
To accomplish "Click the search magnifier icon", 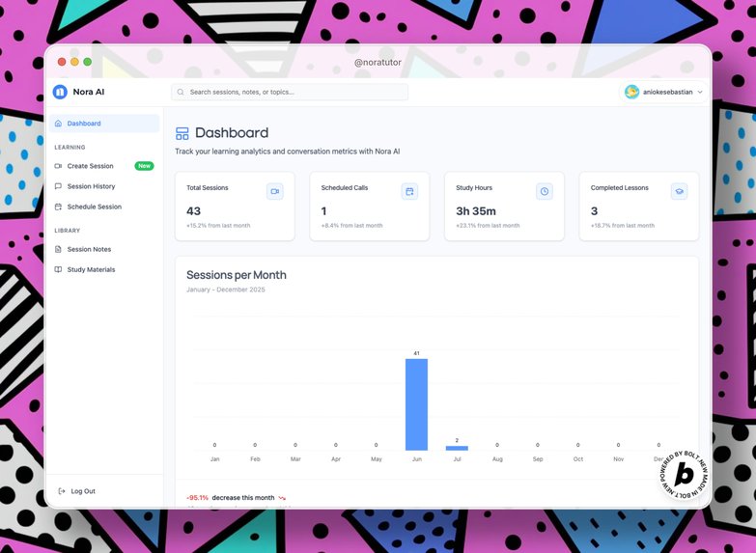I will [181, 92].
